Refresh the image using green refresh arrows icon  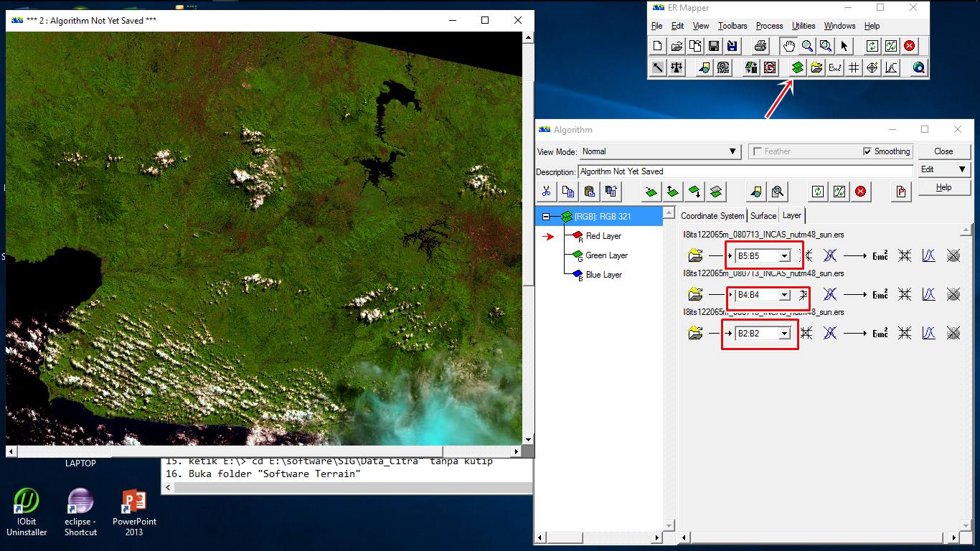pyautogui.click(x=872, y=45)
